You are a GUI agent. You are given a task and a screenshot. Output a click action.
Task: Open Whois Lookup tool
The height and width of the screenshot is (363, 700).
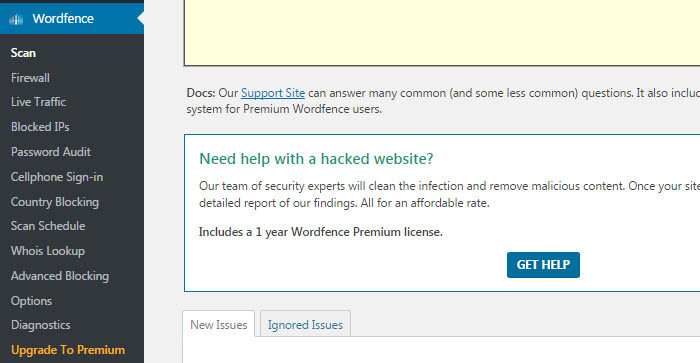[48, 251]
